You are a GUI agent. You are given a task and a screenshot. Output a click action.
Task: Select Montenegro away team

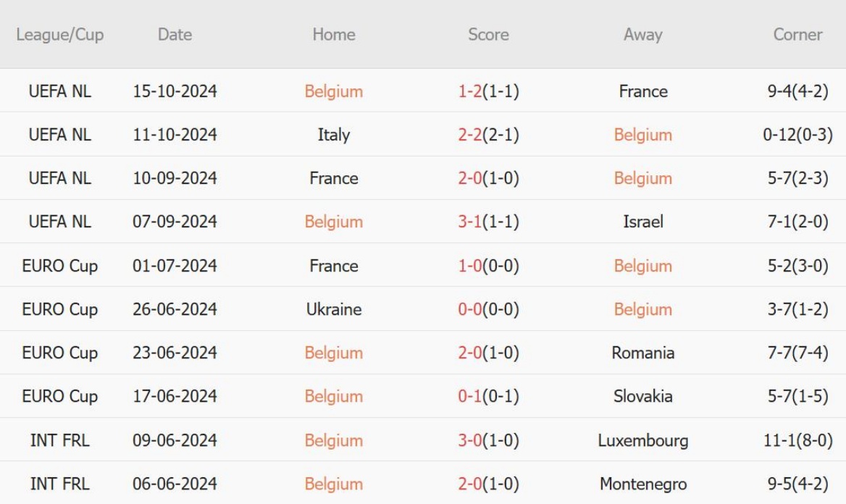coord(642,484)
